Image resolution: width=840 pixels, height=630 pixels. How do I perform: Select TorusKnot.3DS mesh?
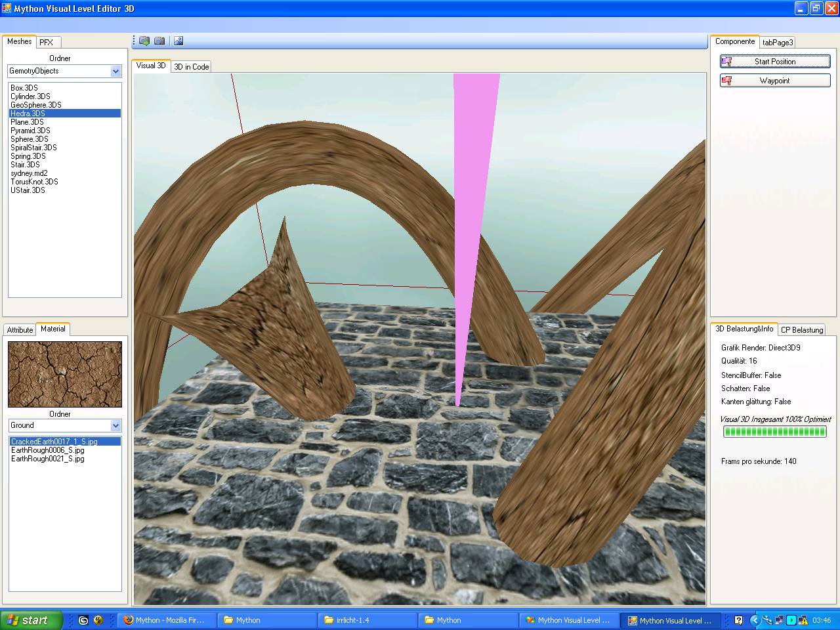tap(64, 182)
